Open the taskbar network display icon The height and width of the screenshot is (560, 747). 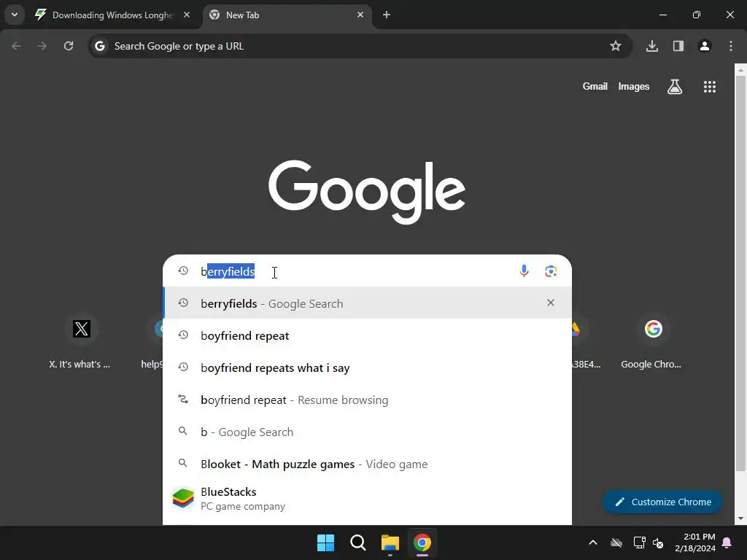coord(639,542)
